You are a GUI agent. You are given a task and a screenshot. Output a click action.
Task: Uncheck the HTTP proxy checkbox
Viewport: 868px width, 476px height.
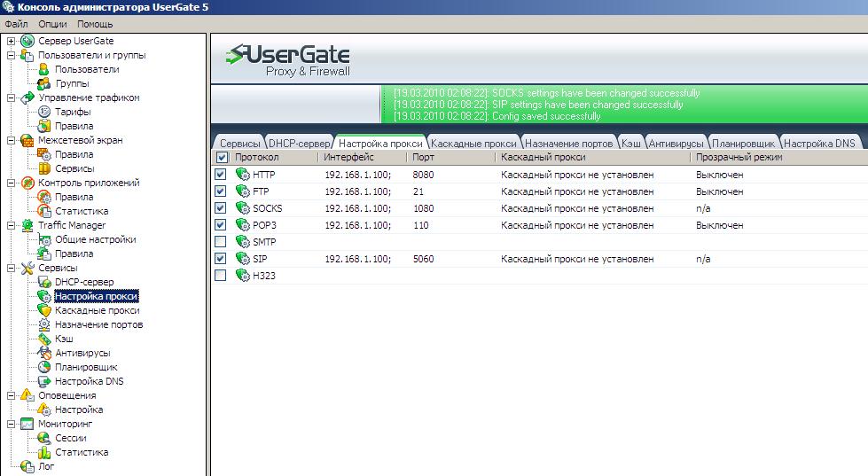pos(220,175)
